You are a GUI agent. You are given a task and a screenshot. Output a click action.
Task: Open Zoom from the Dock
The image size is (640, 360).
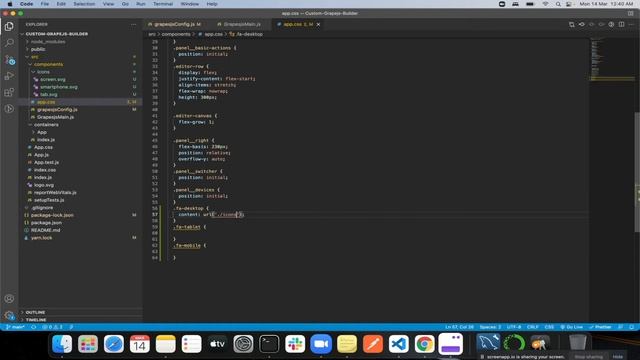321,344
